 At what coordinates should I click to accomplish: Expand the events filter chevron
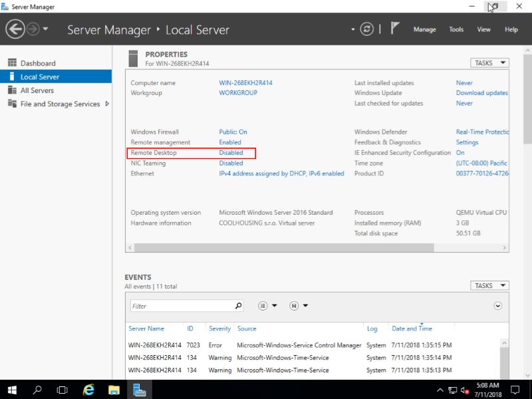[x=497, y=306]
